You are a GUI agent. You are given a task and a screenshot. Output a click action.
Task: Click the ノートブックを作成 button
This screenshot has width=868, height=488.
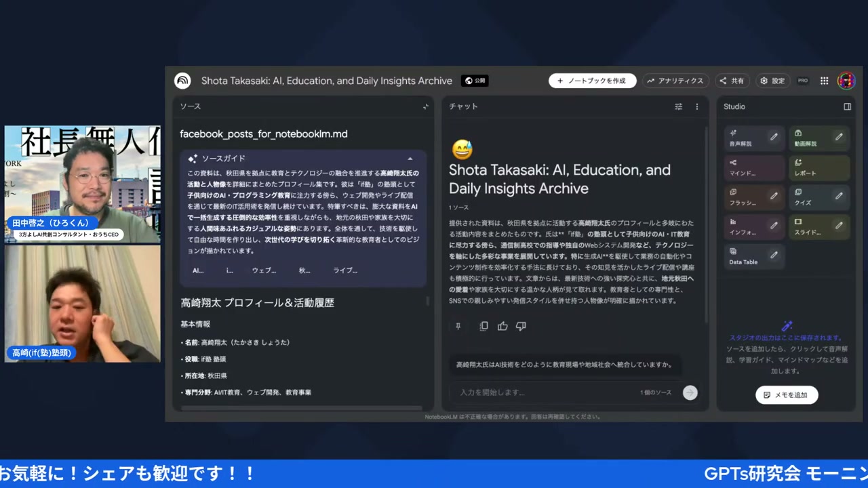click(x=592, y=81)
